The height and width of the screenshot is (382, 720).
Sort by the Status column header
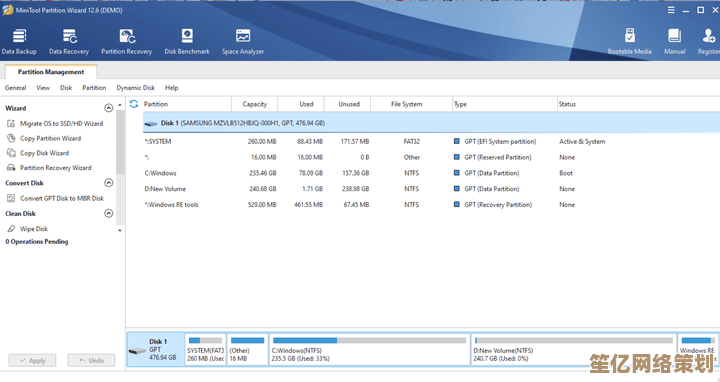(x=638, y=104)
